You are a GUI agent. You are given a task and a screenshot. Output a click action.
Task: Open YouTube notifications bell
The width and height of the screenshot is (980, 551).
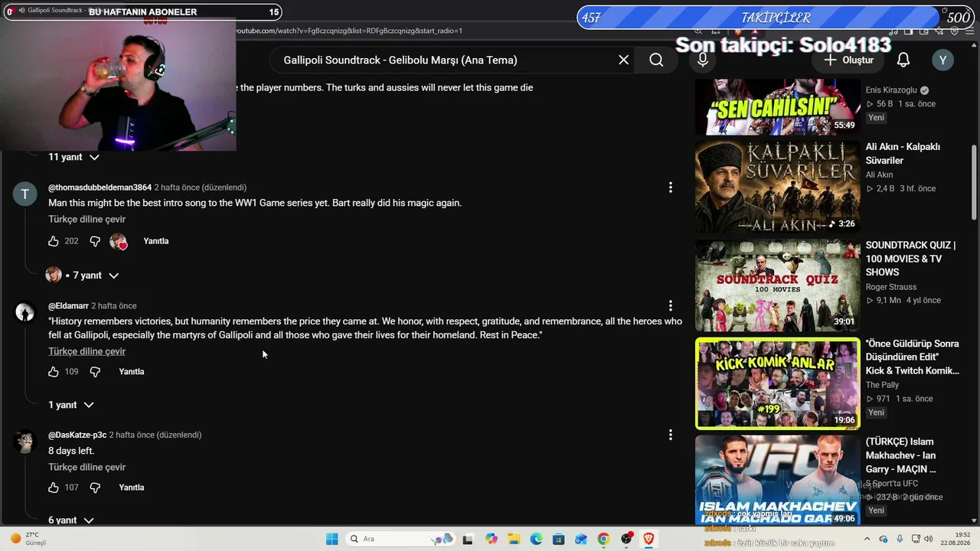point(903,60)
